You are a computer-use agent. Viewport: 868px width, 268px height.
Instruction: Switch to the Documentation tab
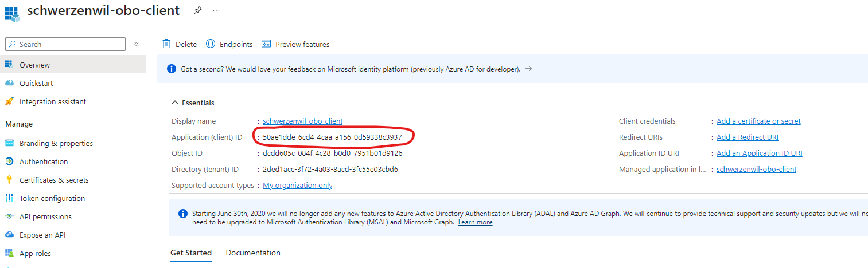point(253,253)
